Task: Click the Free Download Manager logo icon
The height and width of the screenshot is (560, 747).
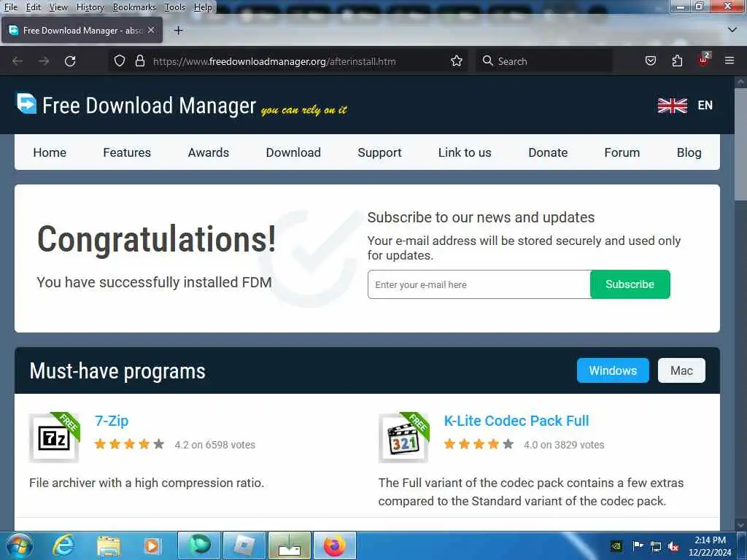Action: coord(27,104)
